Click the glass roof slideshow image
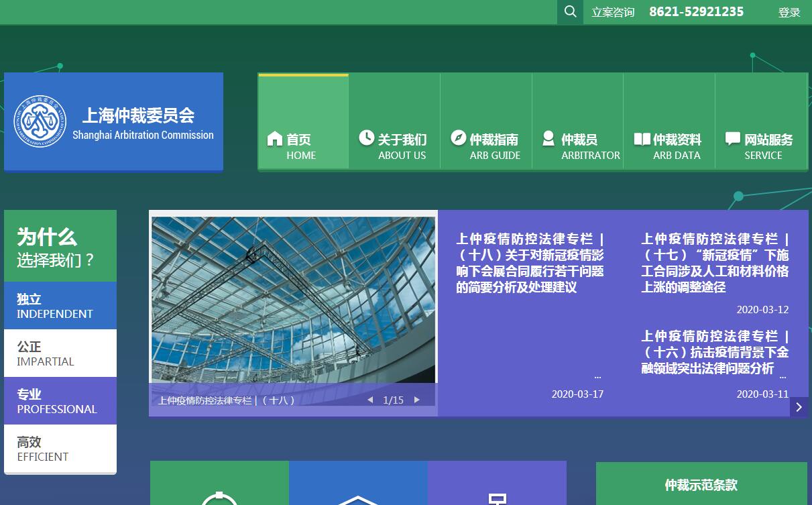This screenshot has width=812, height=505. tap(293, 300)
